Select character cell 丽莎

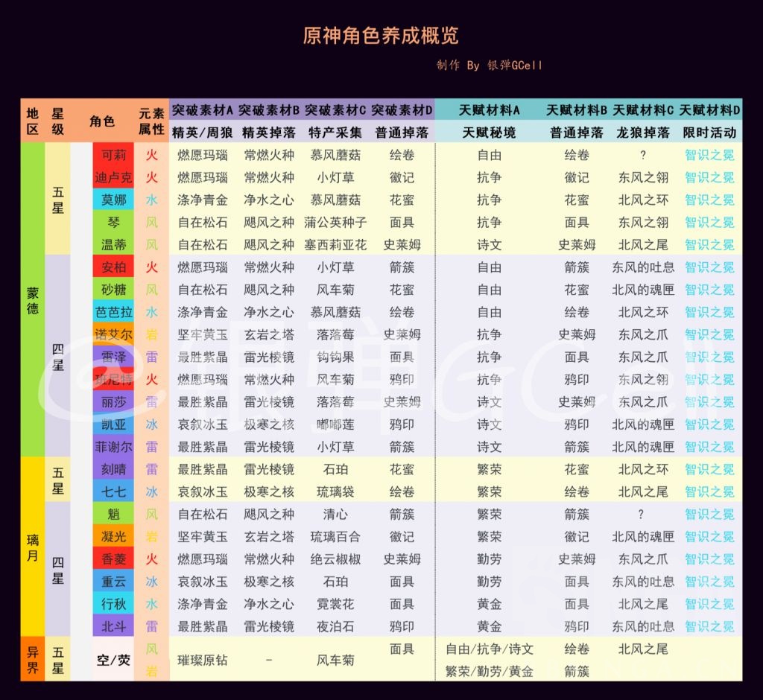(113, 402)
